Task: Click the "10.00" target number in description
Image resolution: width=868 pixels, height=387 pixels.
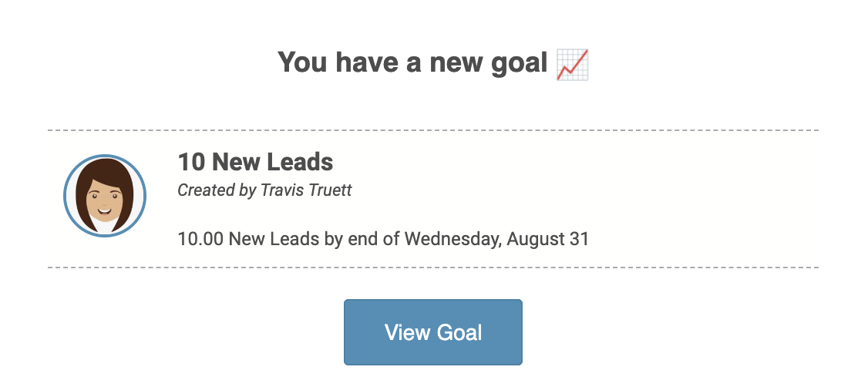Action: tap(200, 239)
